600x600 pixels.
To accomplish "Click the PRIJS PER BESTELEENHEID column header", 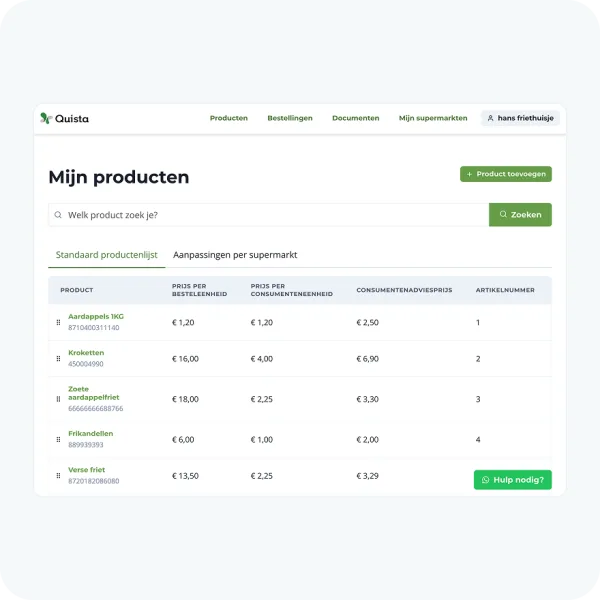I will click(199, 290).
